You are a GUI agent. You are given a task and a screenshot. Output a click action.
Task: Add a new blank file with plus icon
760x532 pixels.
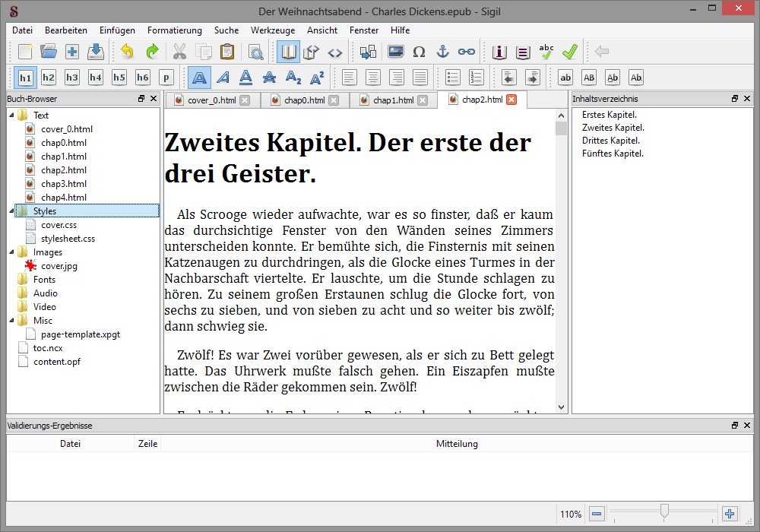pyautogui.click(x=72, y=52)
